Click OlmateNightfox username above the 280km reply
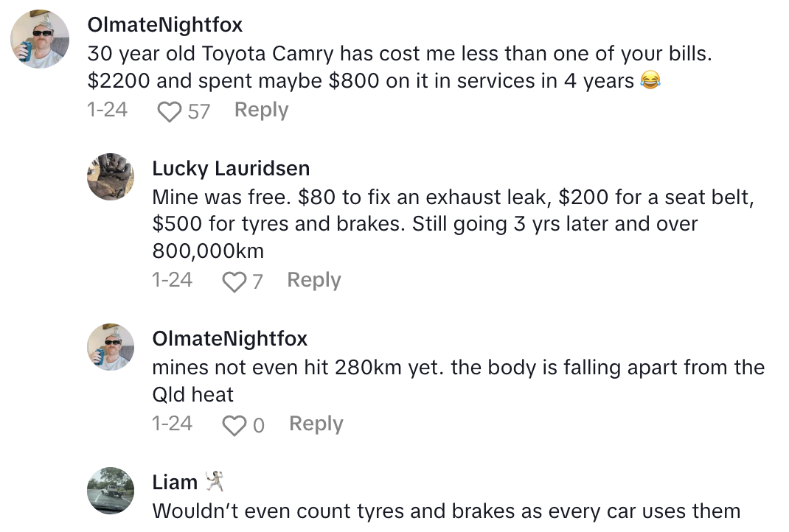Viewport: 789px width, 532px height. click(x=229, y=339)
